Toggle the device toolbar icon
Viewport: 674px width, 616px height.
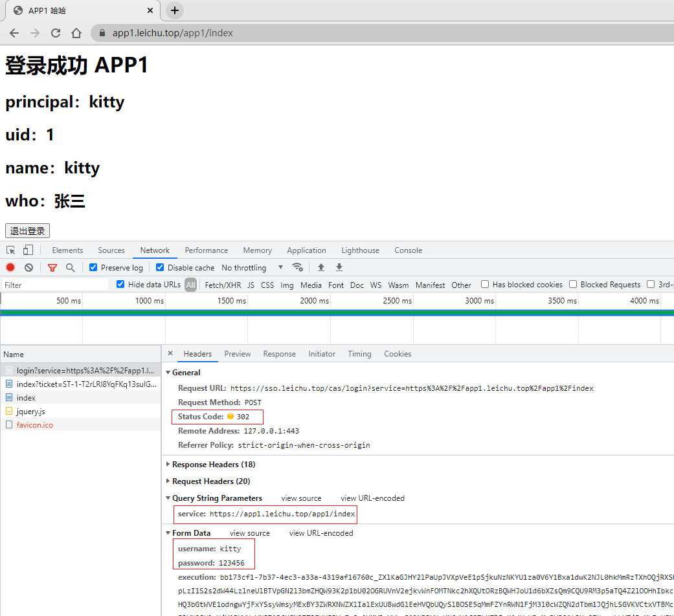point(28,250)
